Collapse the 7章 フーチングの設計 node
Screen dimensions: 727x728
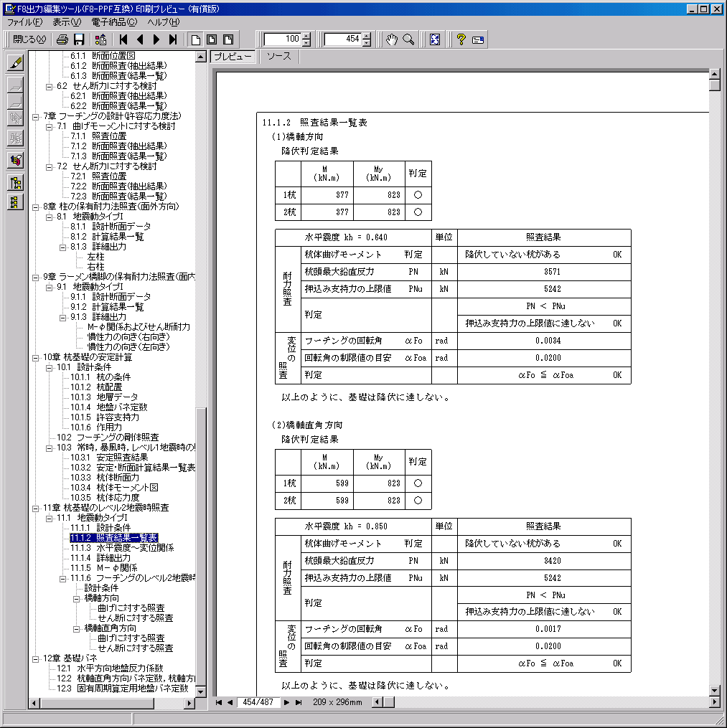coord(35,117)
